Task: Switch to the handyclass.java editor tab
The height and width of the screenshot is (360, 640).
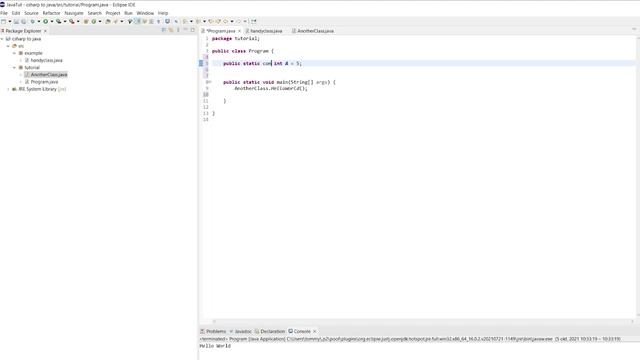Action: point(266,31)
